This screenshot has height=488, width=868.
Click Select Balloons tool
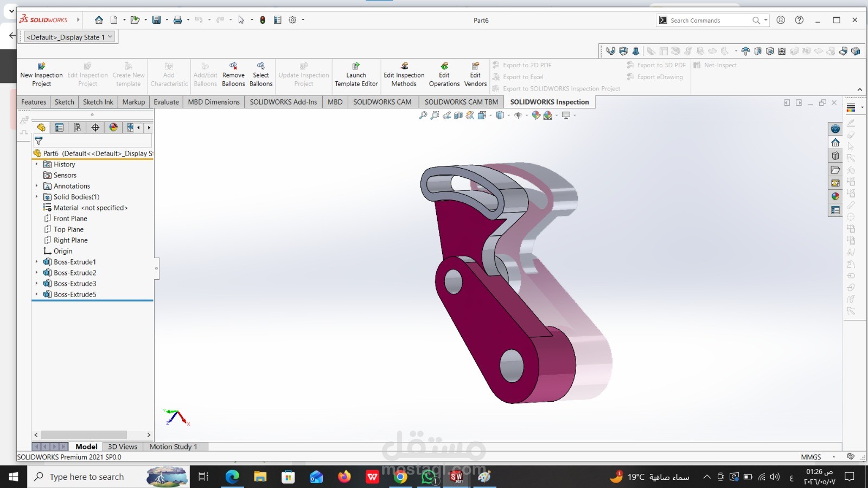point(261,75)
